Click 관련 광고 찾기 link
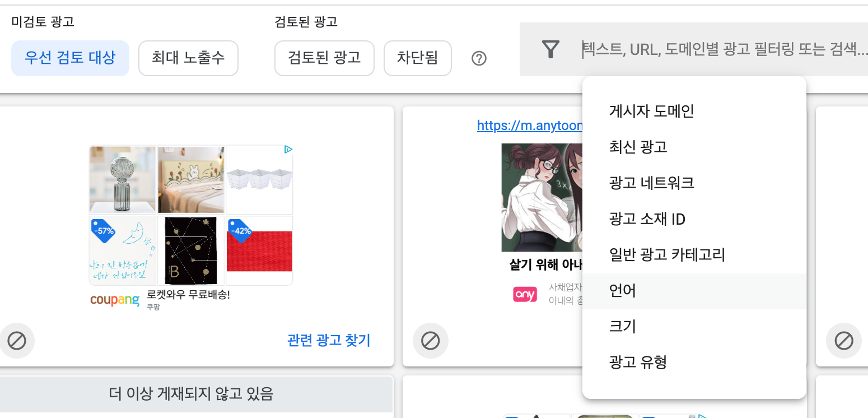Screen dimensions: 868x418 (x=329, y=340)
